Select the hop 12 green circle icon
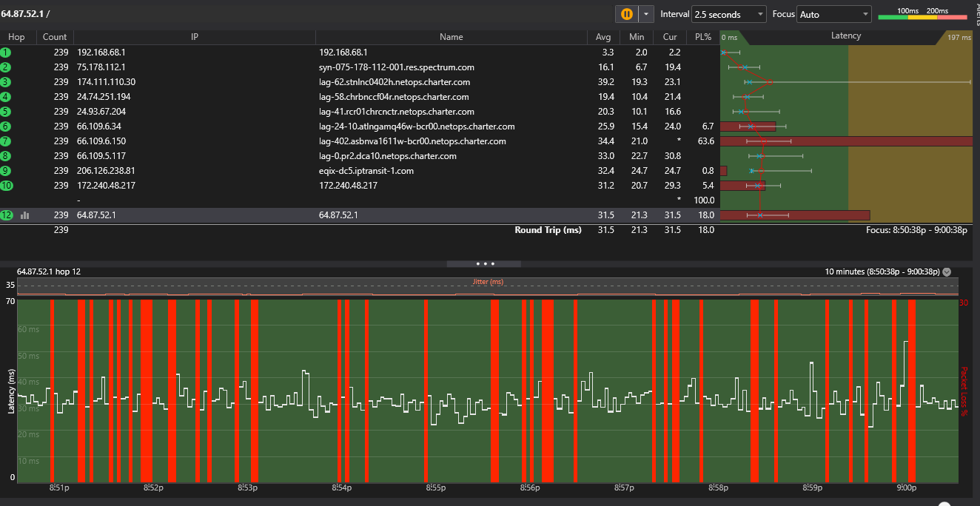980x506 pixels. pyautogui.click(x=7, y=215)
